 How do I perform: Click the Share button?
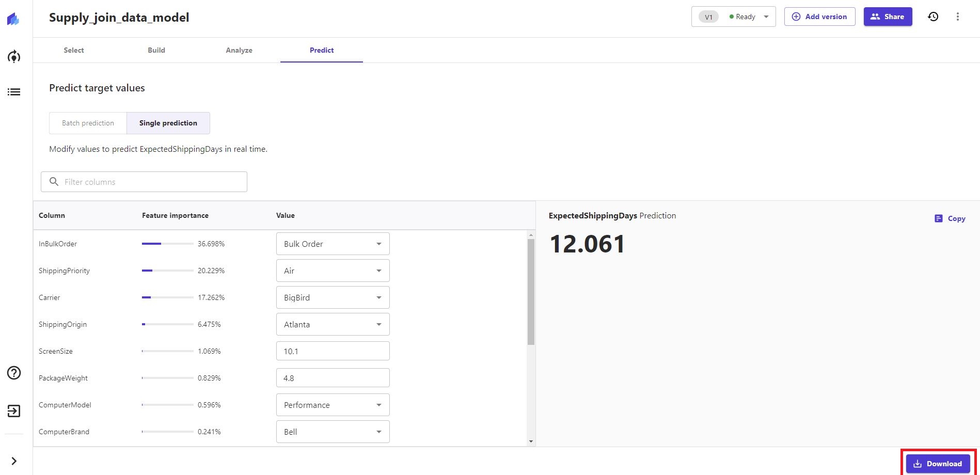point(888,17)
